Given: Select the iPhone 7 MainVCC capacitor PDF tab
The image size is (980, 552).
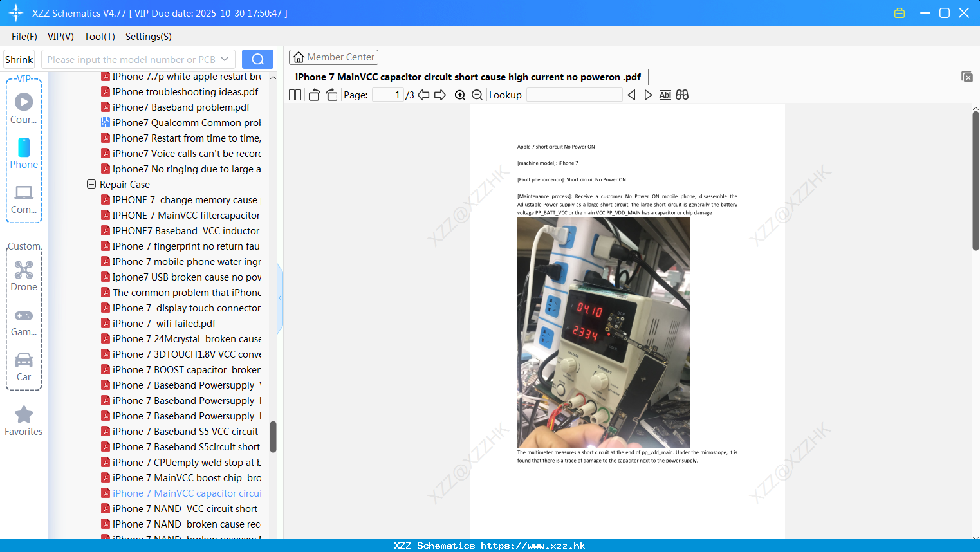Looking at the screenshot, I should coord(468,77).
